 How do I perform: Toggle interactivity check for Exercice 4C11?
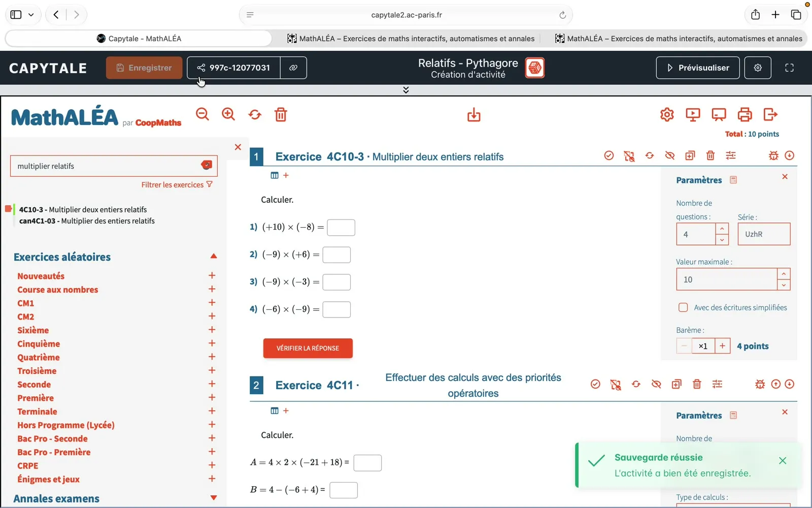point(595,384)
